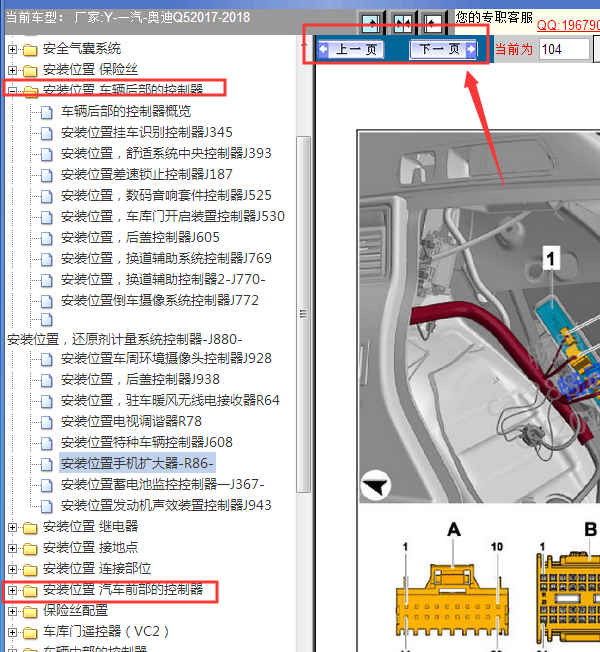Click document icon beside 控制器J769
Image resolution: width=600 pixels, height=652 pixels.
[x=47, y=259]
